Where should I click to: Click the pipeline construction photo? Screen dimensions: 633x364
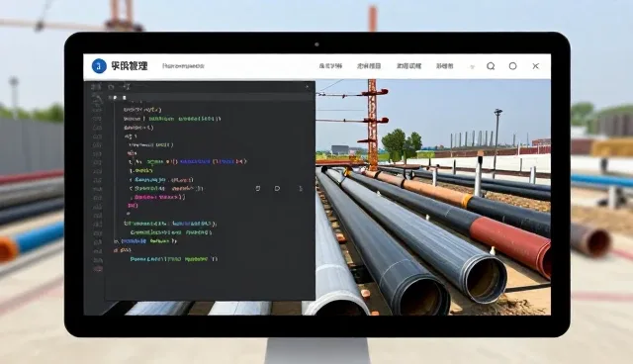tap(433, 197)
